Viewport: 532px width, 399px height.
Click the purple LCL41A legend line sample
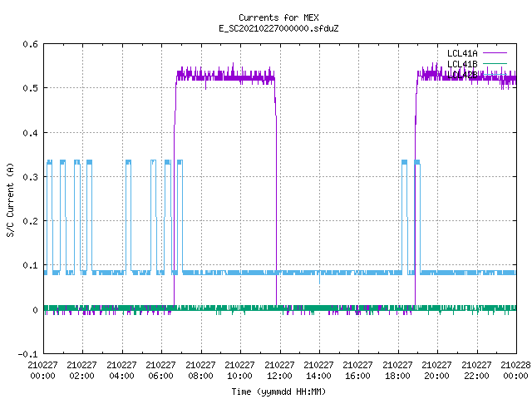point(495,53)
